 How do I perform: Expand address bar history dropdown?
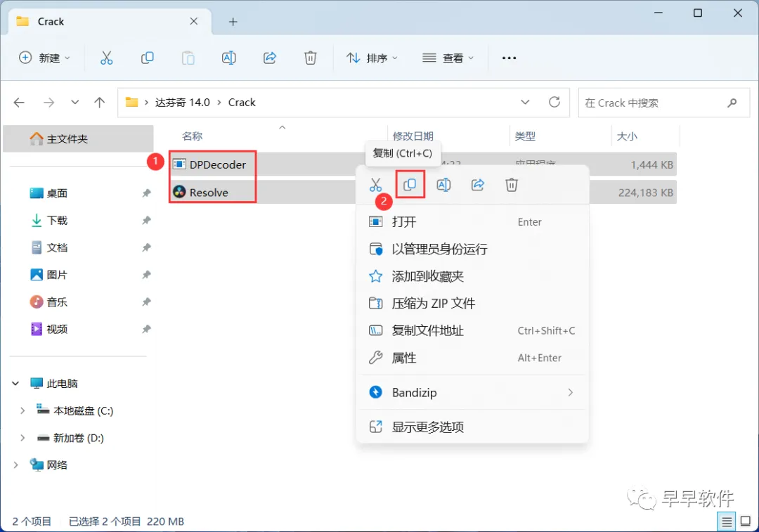click(525, 102)
